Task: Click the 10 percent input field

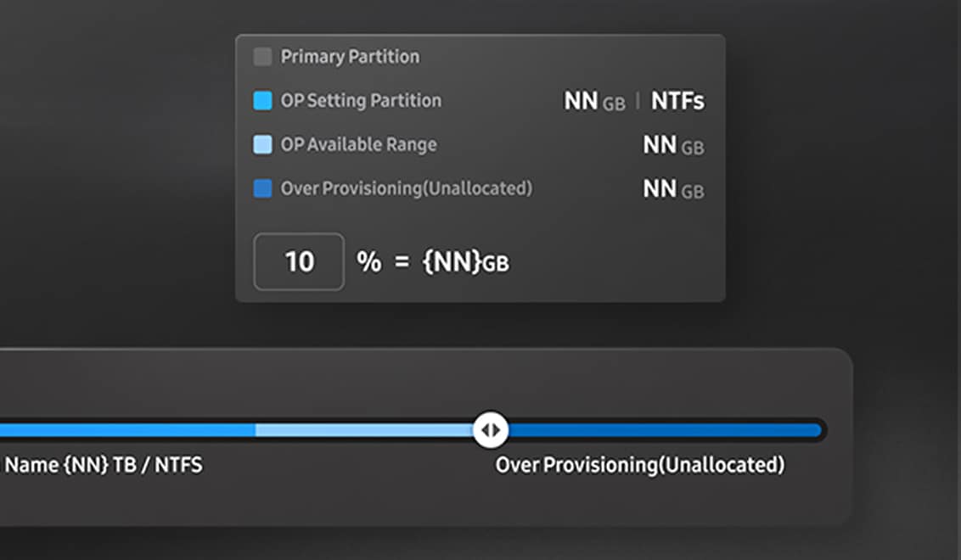Action: (298, 261)
